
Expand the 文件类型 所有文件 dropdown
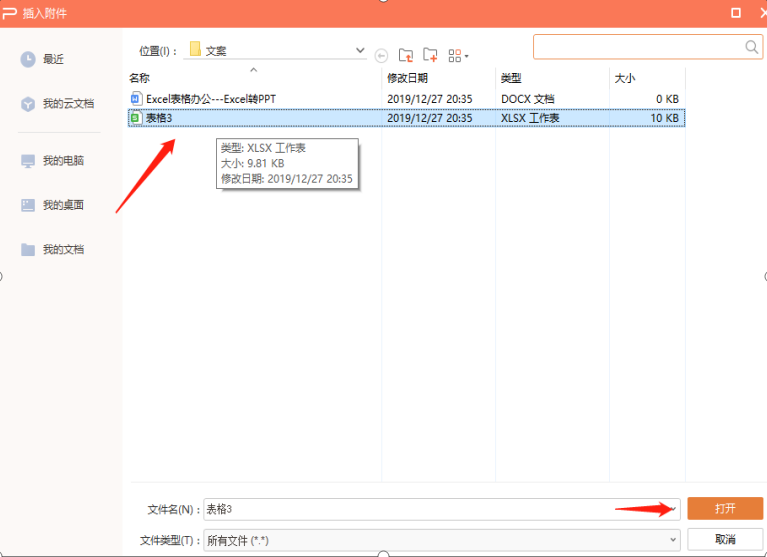tap(442, 540)
